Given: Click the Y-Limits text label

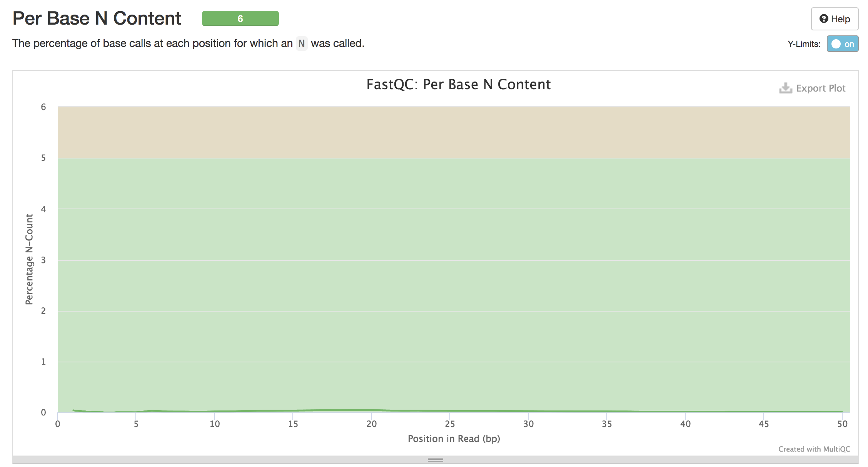Looking at the screenshot, I should 804,44.
